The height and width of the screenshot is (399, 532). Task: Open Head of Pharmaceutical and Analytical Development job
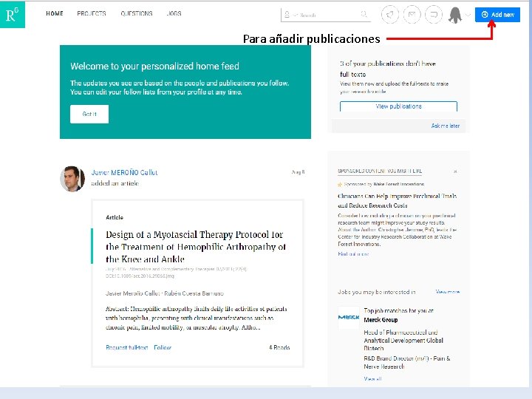403,341
